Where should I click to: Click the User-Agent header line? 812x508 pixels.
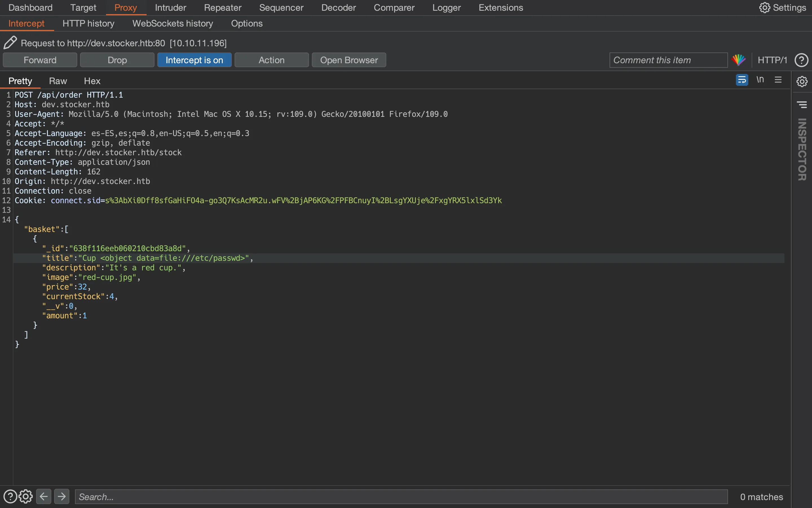click(x=231, y=114)
